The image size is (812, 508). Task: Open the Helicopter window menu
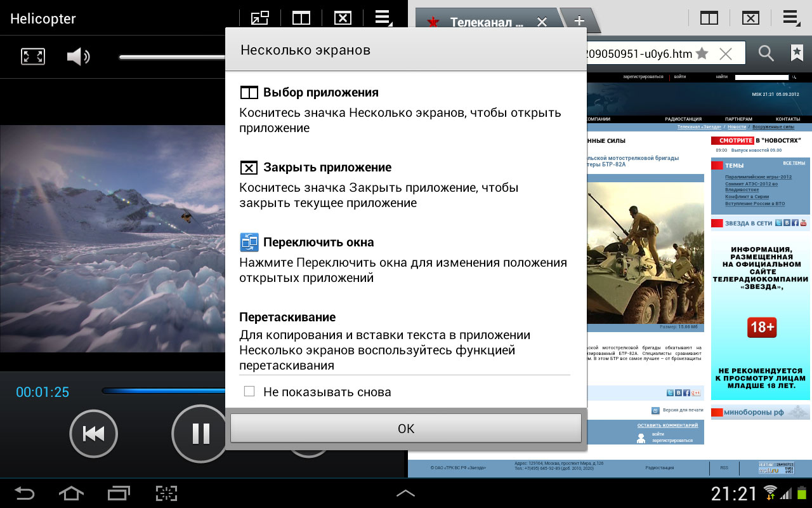pos(383,18)
